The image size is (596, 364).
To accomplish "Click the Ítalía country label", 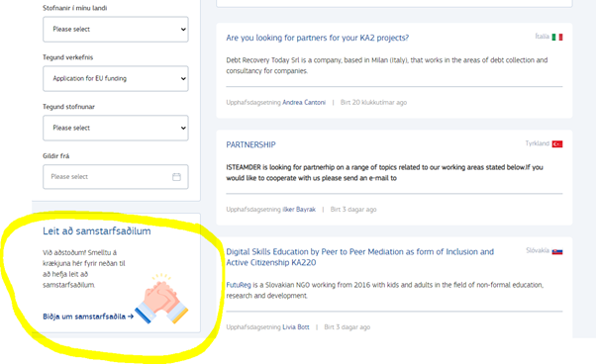I will (x=542, y=37).
